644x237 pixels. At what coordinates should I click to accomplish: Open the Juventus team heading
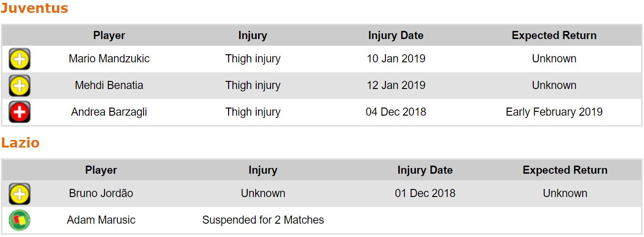coord(34,9)
